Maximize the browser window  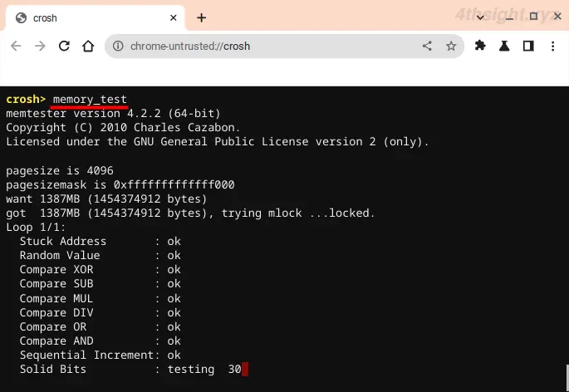pos(533,17)
